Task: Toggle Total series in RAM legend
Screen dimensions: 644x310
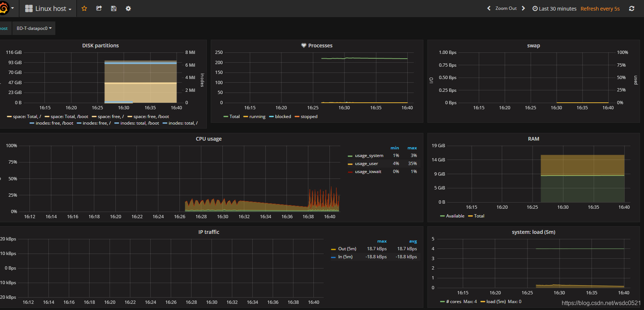Action: pyautogui.click(x=479, y=216)
